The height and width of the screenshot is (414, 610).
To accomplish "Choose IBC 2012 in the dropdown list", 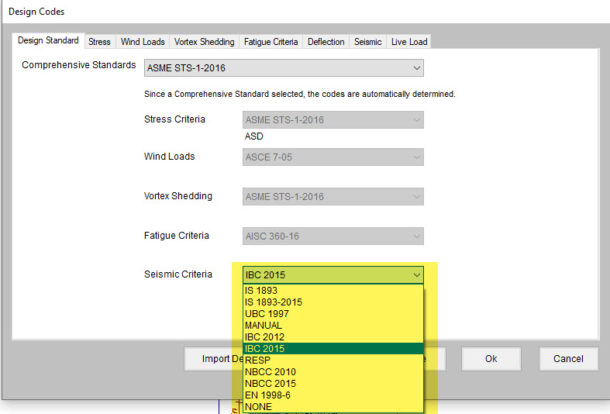I will pos(266,337).
